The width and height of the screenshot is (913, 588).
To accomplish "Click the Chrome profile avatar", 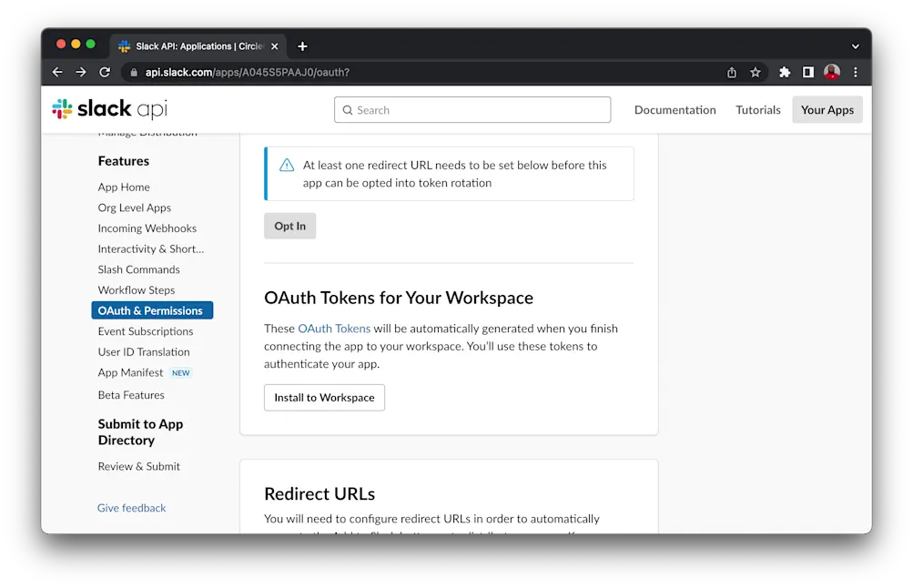I will pos(831,72).
